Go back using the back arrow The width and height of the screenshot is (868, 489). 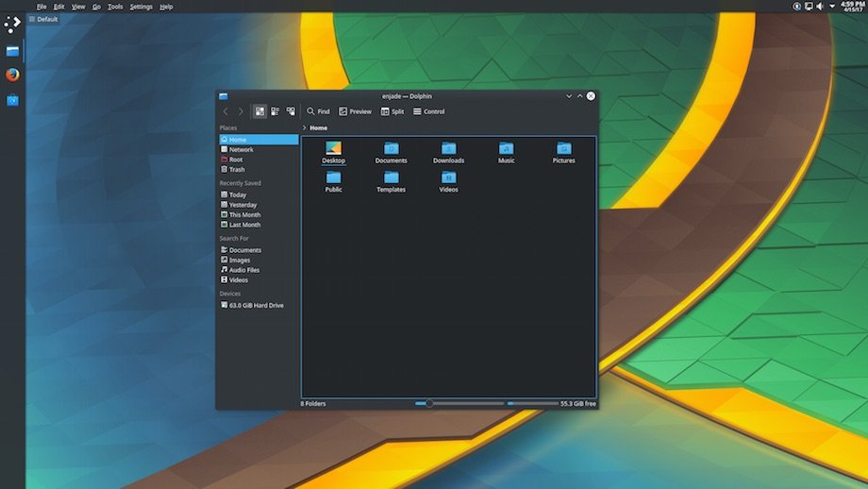pyautogui.click(x=225, y=111)
